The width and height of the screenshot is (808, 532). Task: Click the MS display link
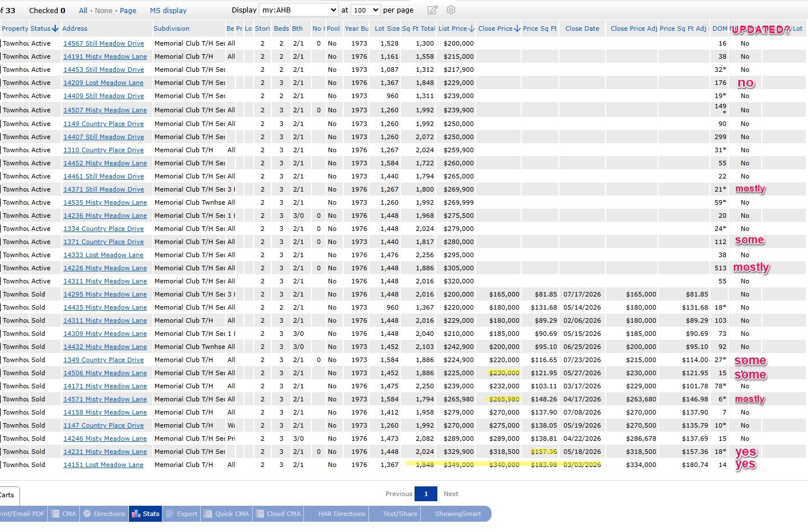click(168, 10)
